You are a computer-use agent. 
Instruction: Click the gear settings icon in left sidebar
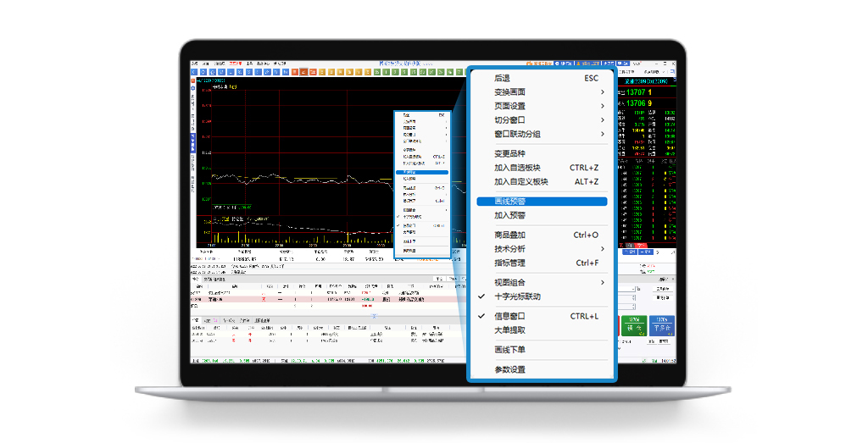click(x=193, y=88)
